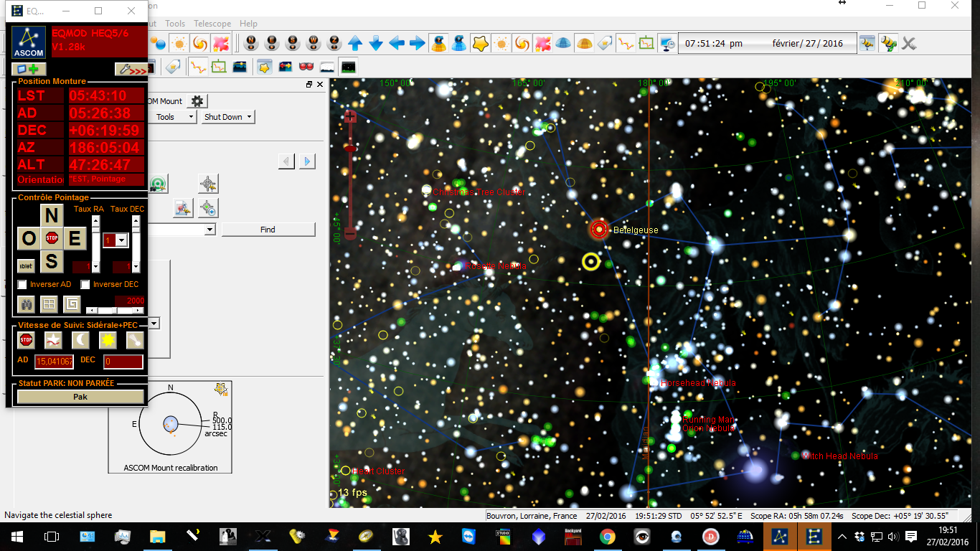Select sidereal tracking star icon
980x551 pixels.
[x=54, y=340]
